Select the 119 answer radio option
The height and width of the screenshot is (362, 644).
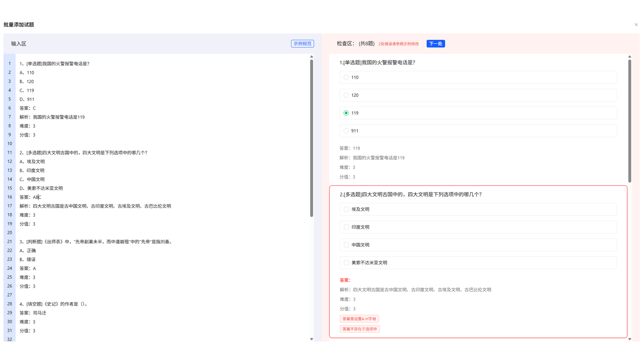click(x=346, y=113)
